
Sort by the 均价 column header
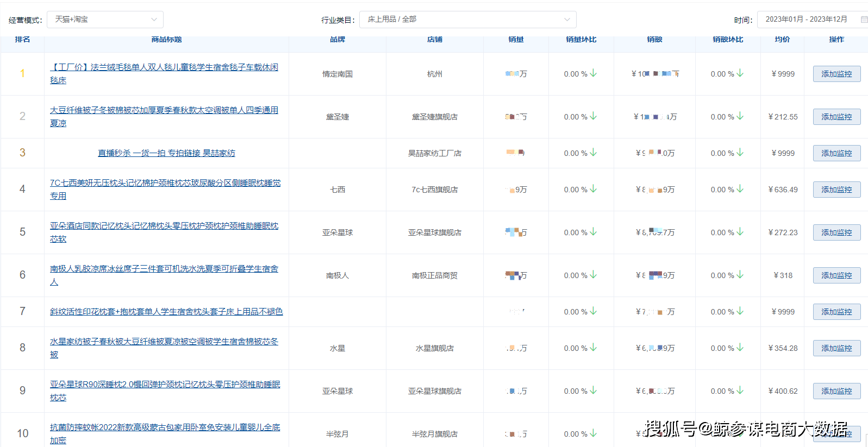click(x=782, y=40)
